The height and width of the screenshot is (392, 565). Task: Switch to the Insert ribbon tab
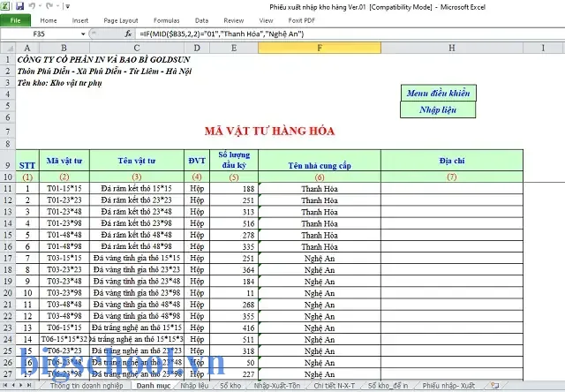coord(80,20)
